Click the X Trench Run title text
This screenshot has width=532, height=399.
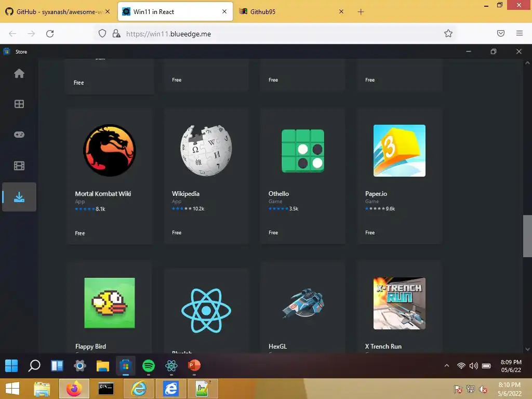click(383, 347)
